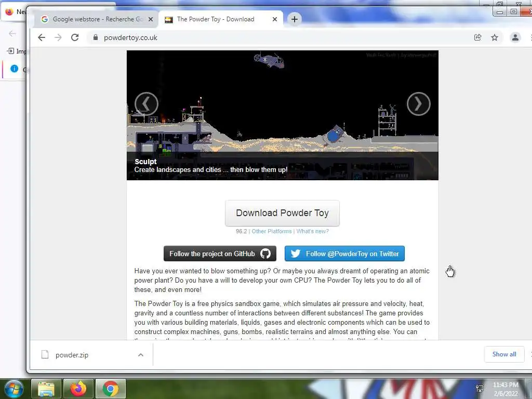Reload the Powder Toy page
Image resolution: width=532 pixels, height=399 pixels.
point(75,37)
